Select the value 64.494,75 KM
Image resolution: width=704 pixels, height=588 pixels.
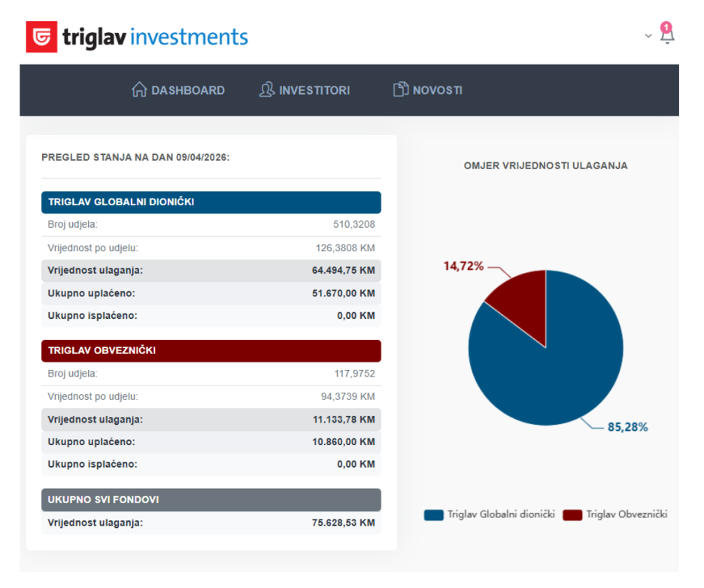click(344, 270)
